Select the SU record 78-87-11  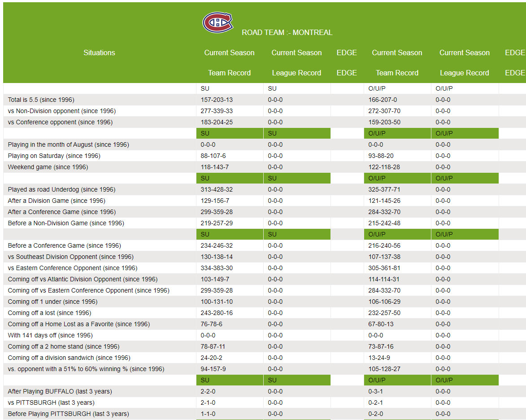pos(213,346)
